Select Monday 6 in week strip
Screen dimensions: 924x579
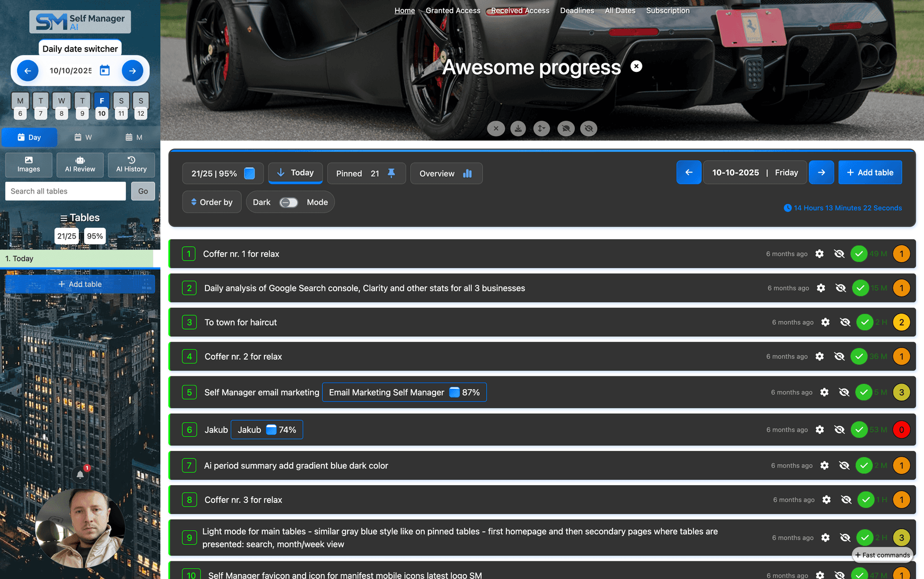tap(20, 107)
